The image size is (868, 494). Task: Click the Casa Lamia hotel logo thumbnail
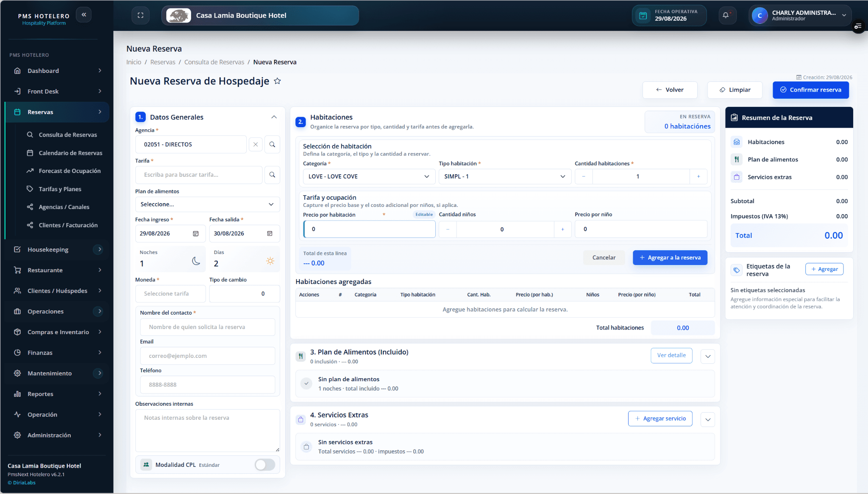click(178, 16)
